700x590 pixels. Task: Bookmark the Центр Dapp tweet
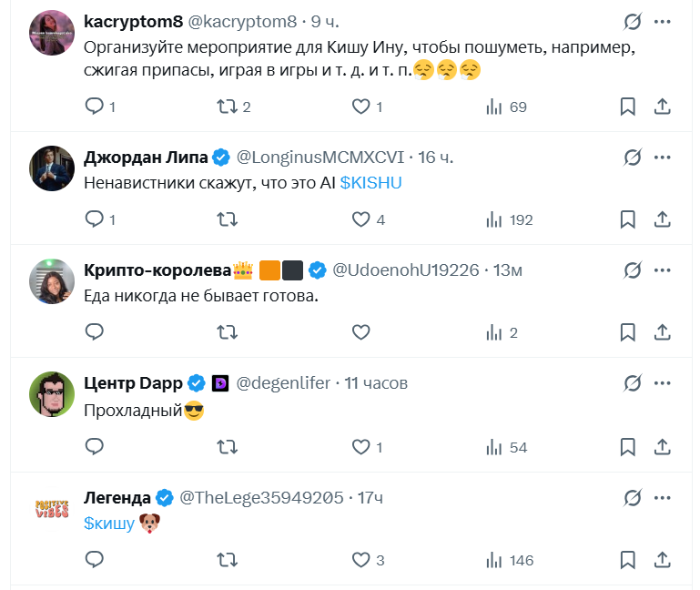point(627,447)
